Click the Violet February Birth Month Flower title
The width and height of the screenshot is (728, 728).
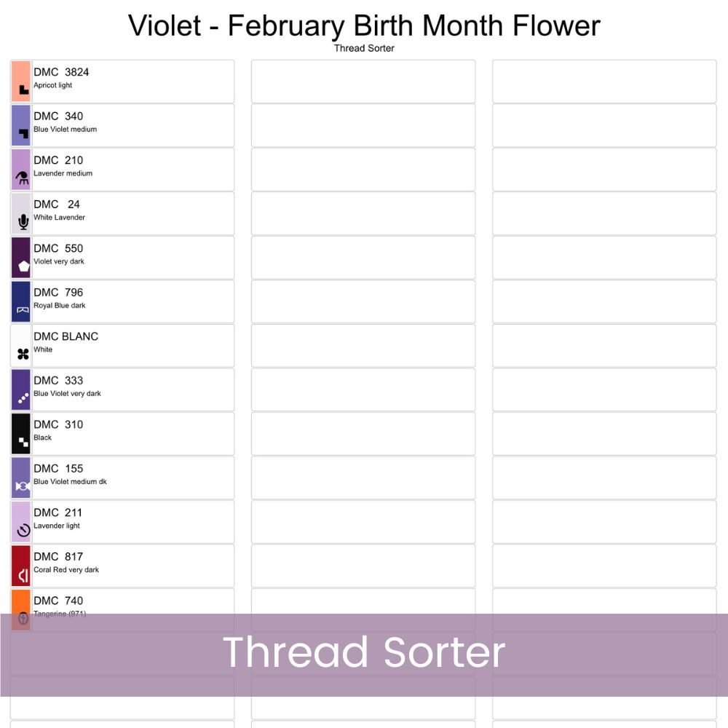pos(364,25)
